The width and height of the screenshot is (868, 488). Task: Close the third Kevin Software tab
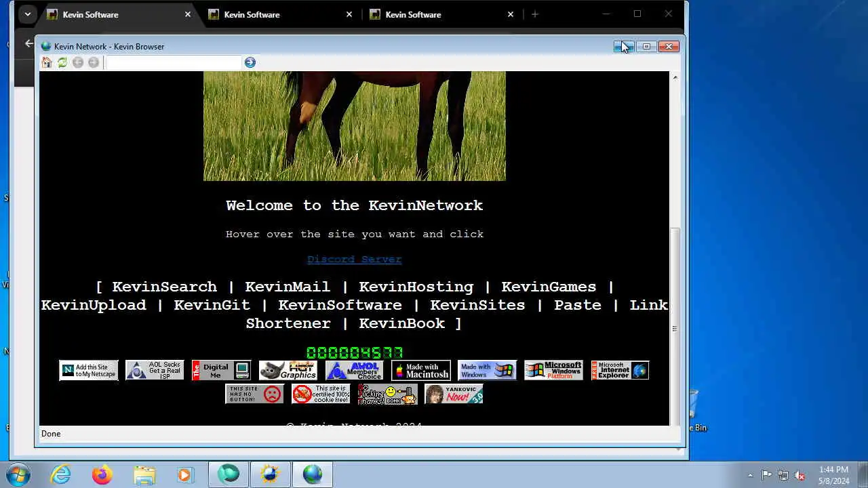point(511,14)
